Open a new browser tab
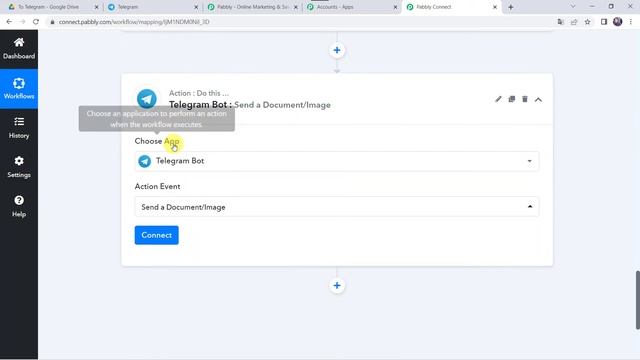Viewport: 640px width, 360px height. (510, 7)
